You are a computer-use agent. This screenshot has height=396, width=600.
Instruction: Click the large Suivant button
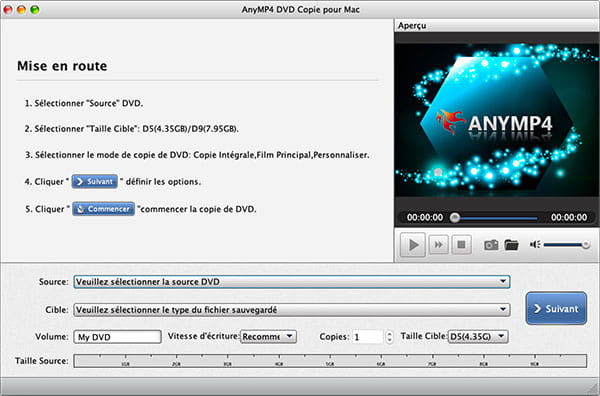click(556, 308)
